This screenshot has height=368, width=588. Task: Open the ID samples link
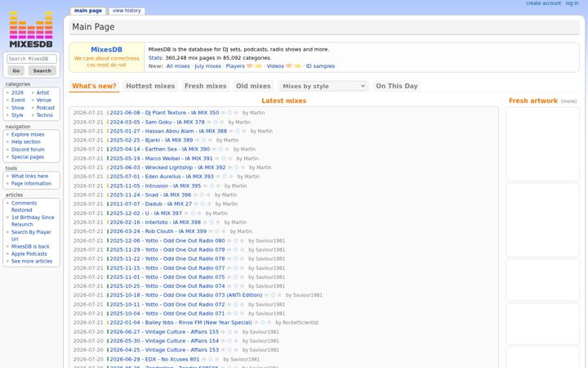pyautogui.click(x=320, y=66)
